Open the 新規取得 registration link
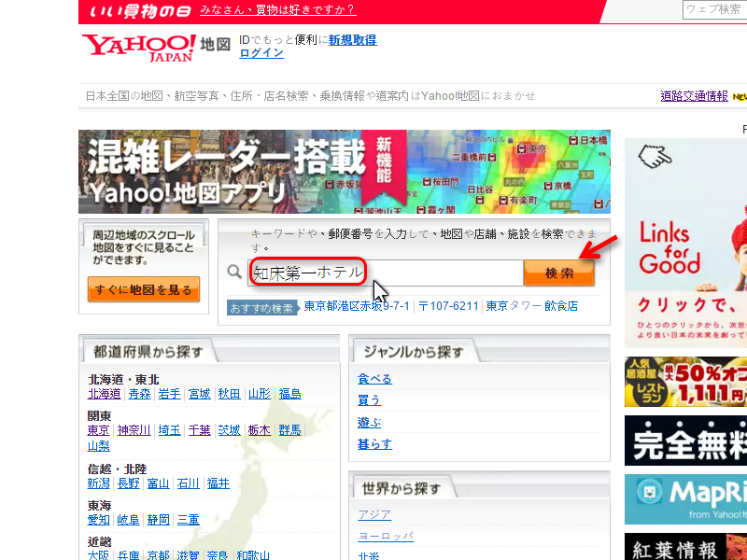Viewport: 747px width, 560px height. pyautogui.click(x=353, y=40)
